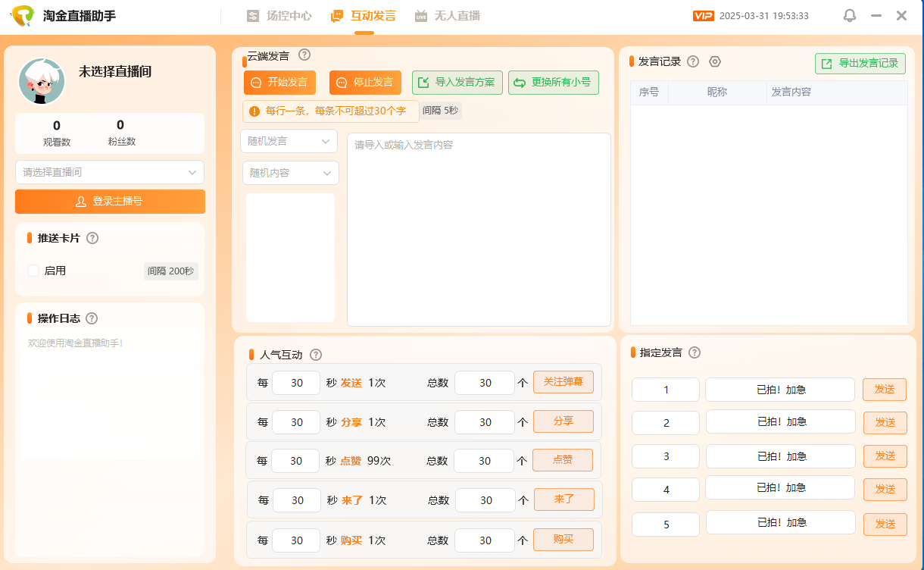Open the 随机发言 dropdown
This screenshot has height=570, width=924.
point(289,141)
